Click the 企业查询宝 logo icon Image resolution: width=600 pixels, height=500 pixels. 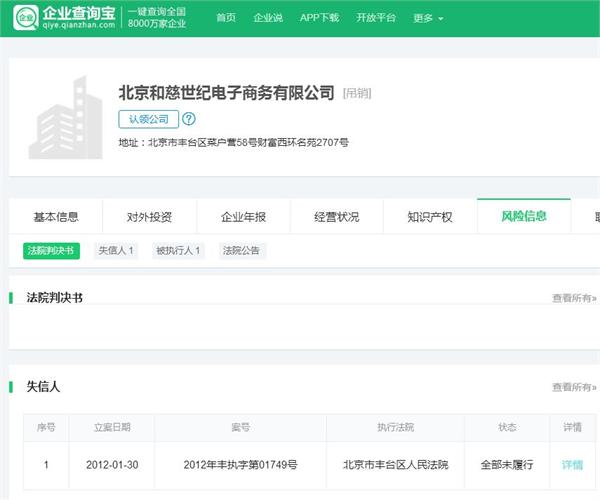point(26,18)
